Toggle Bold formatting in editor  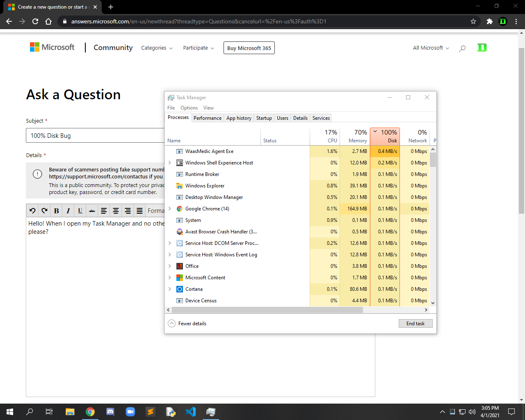(x=56, y=211)
